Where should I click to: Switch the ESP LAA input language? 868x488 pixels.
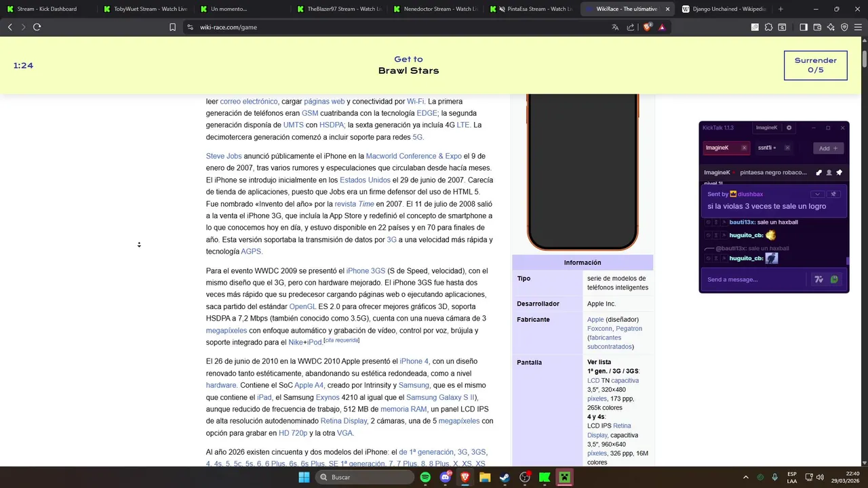point(792,477)
